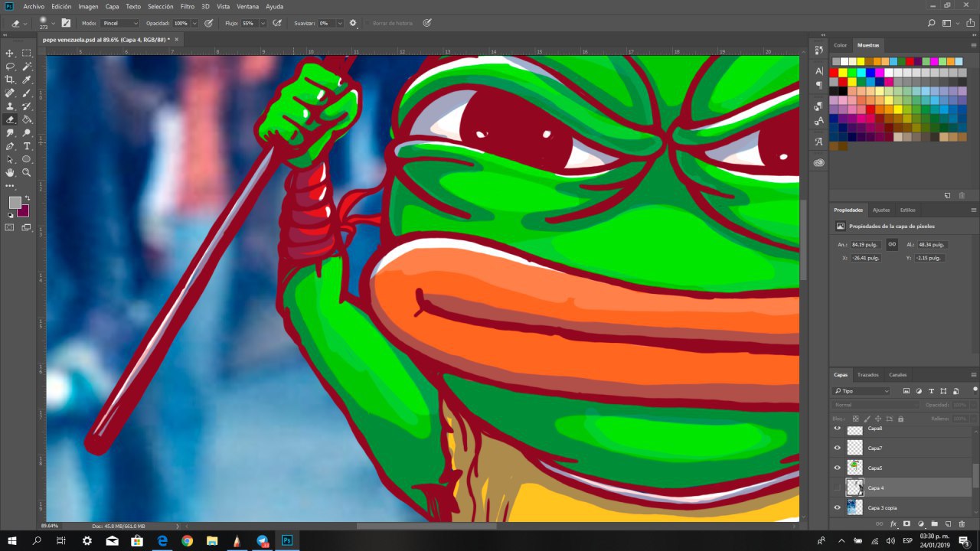Viewport: 980px width, 551px height.
Task: Select the Lasso tool
Action: pyautogui.click(x=10, y=67)
